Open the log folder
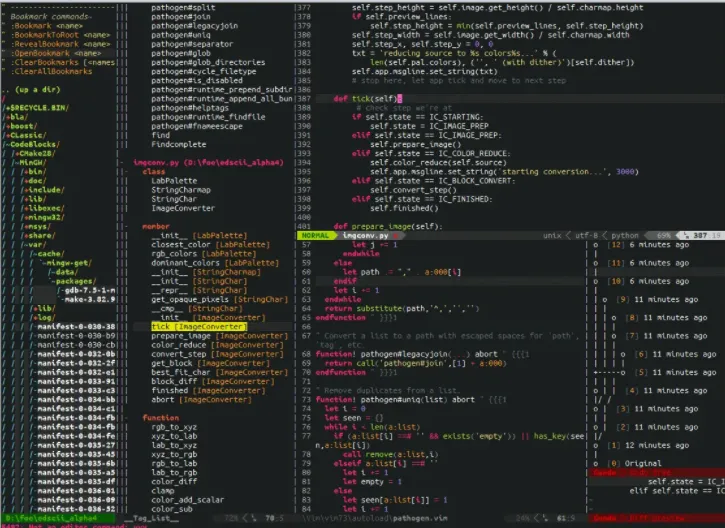Image resolution: width=725 pixels, height=528 pixels. pyautogui.click(x=44, y=318)
